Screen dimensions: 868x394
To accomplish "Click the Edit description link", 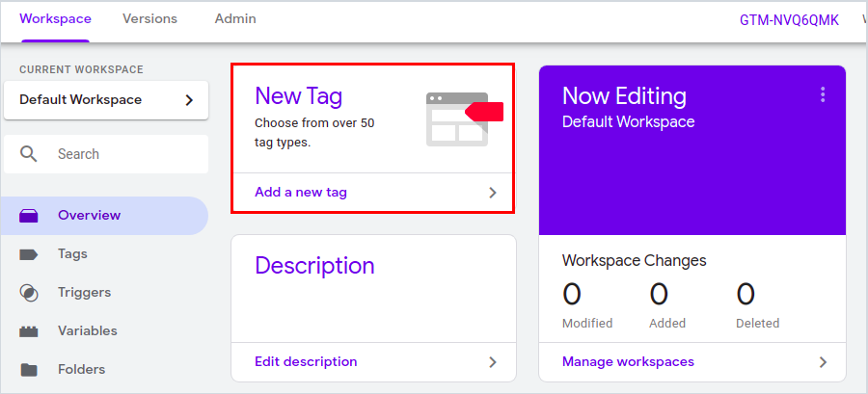I will pyautogui.click(x=306, y=362).
